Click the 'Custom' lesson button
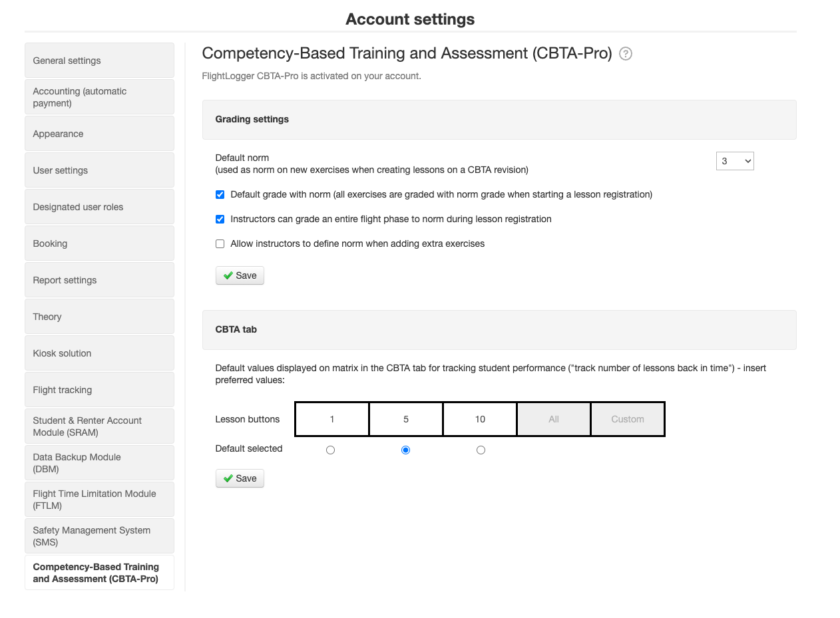Viewport: 840px width, 618px height. (x=627, y=418)
